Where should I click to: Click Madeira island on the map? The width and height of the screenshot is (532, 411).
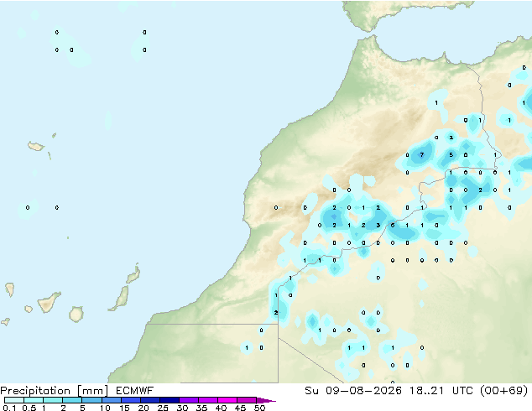pos(36,147)
